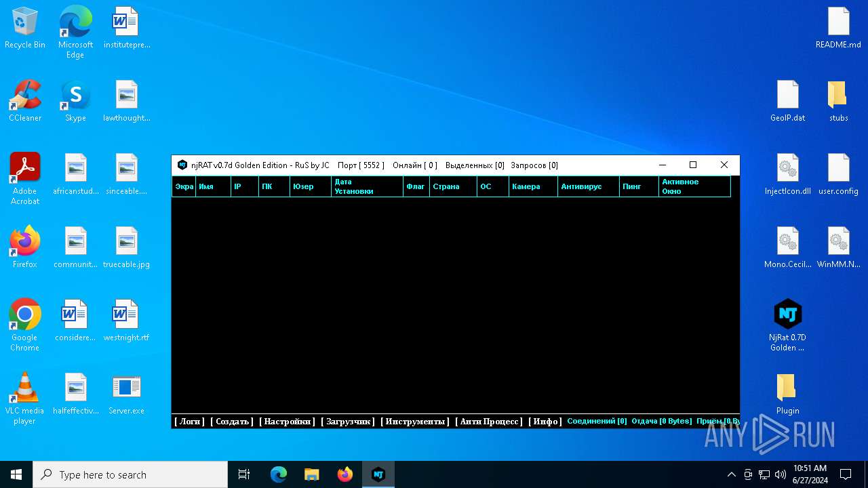Expand the hidden system tray icons
Image resolution: width=868 pixels, height=488 pixels.
point(731,474)
